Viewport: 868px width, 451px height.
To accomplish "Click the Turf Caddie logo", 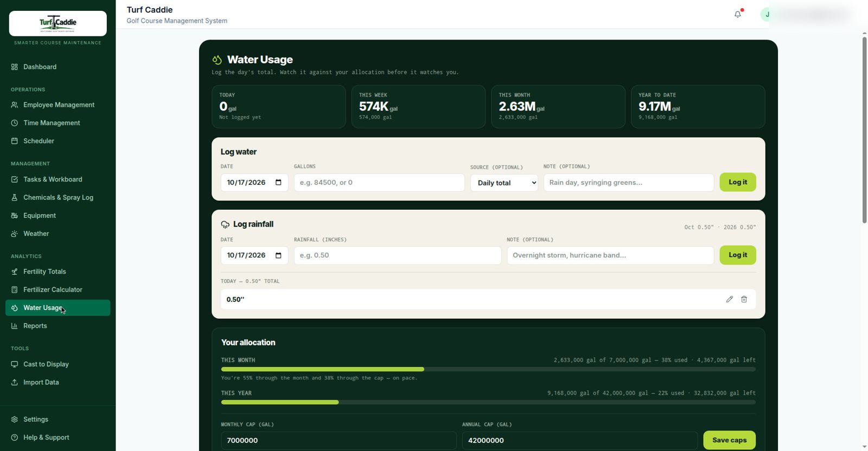I will pyautogui.click(x=58, y=23).
